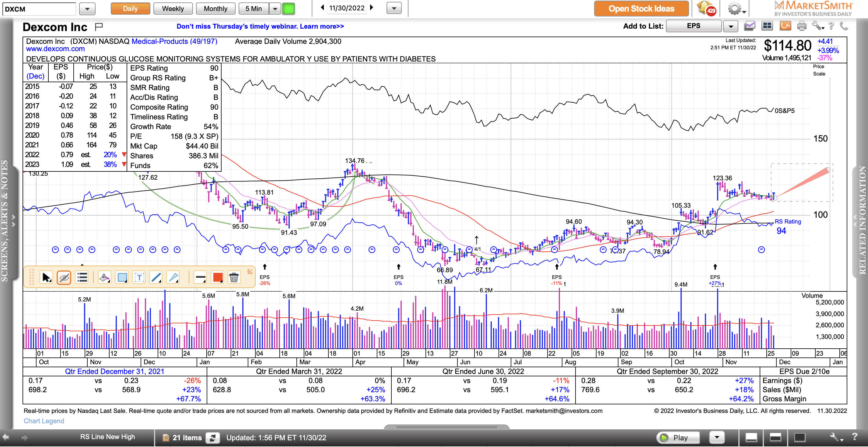
Task: Open the date picker dropdown
Action: [x=394, y=8]
